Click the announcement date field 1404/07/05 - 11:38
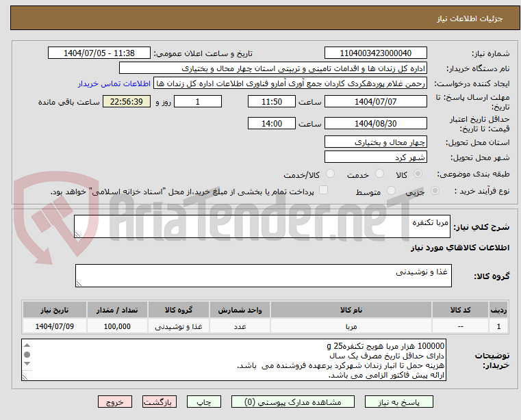This screenshot has width=521, height=420. click(x=99, y=53)
